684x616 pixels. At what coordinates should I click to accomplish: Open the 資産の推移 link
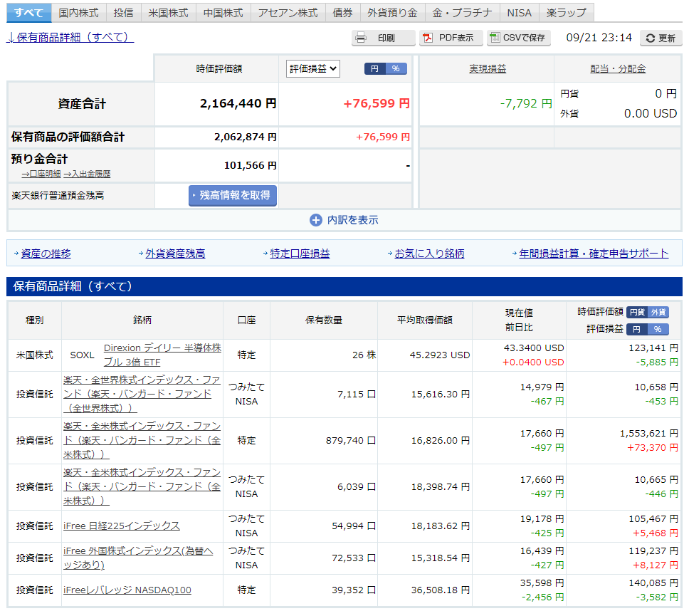(x=46, y=254)
